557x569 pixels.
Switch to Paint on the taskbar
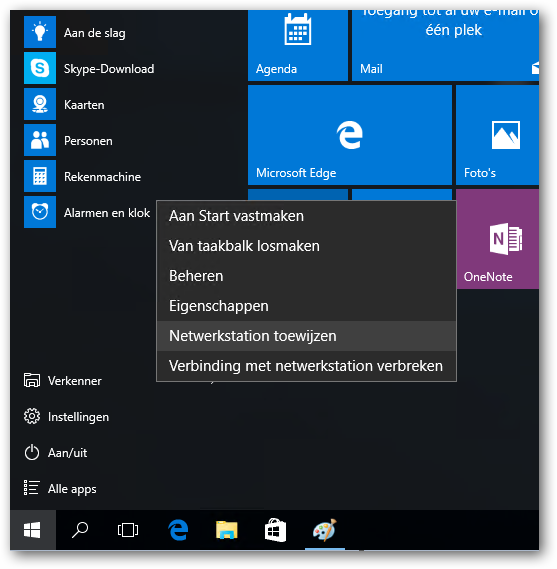pos(325,530)
